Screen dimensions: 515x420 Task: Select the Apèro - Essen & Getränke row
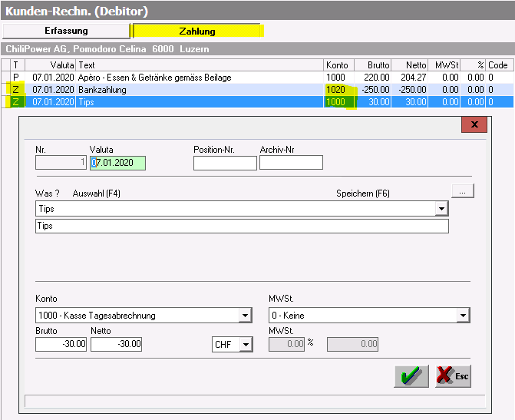point(257,78)
